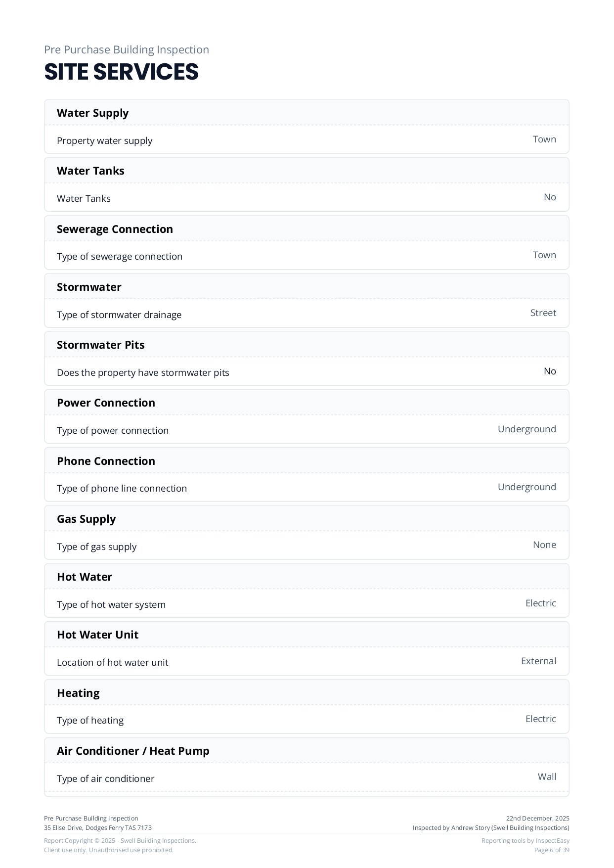Click the Sewerage Connection heading
The height and width of the screenshot is (868, 614).
pyautogui.click(x=115, y=229)
